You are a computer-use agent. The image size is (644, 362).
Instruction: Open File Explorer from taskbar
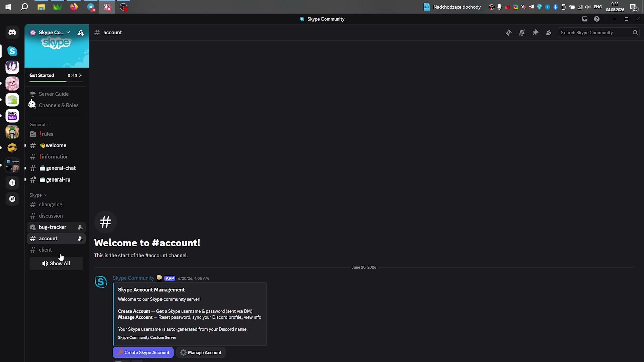tap(41, 7)
